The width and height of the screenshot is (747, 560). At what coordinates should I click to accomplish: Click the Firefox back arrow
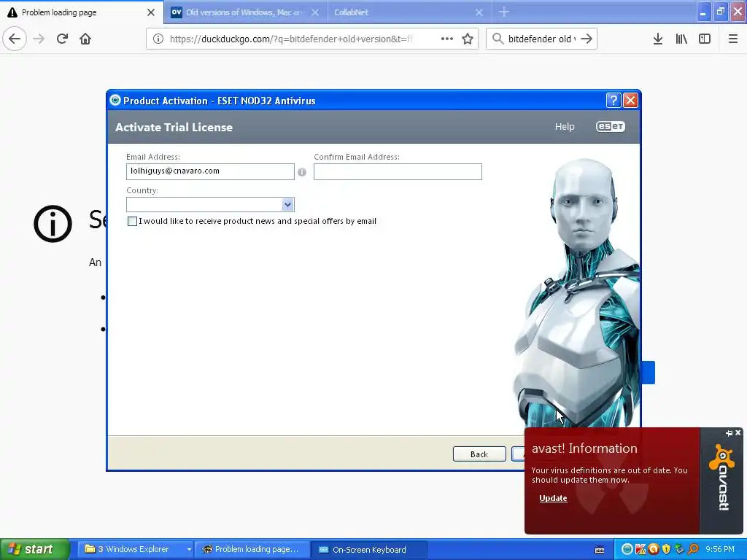[15, 39]
